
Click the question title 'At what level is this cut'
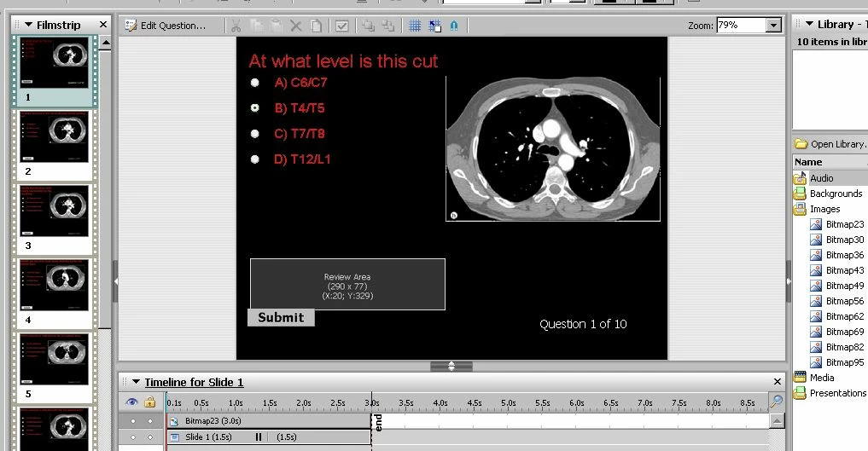pos(343,61)
